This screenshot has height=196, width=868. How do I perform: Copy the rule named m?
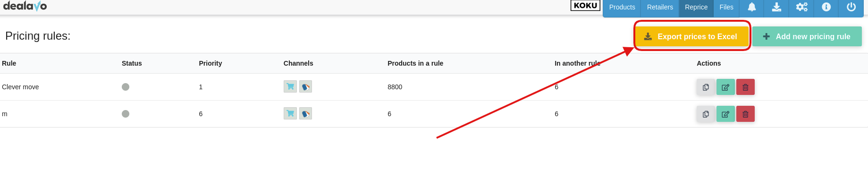pos(706,114)
